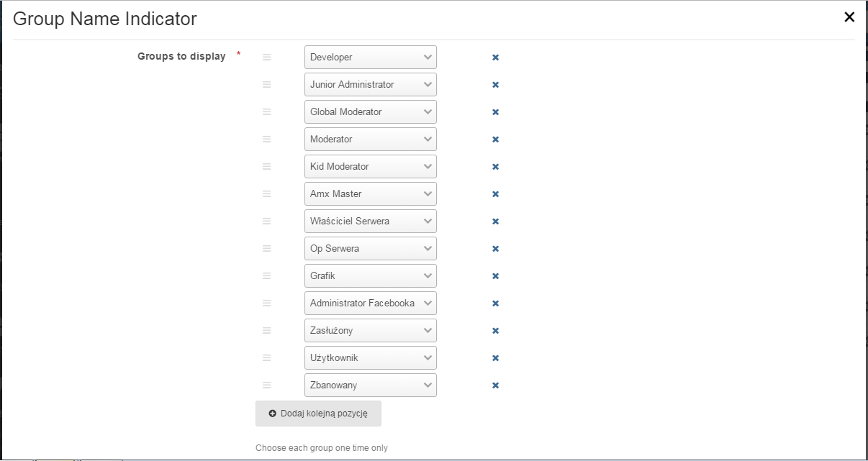Remove the Zasłużony group row
Image resolution: width=868 pixels, height=461 pixels.
pos(495,331)
